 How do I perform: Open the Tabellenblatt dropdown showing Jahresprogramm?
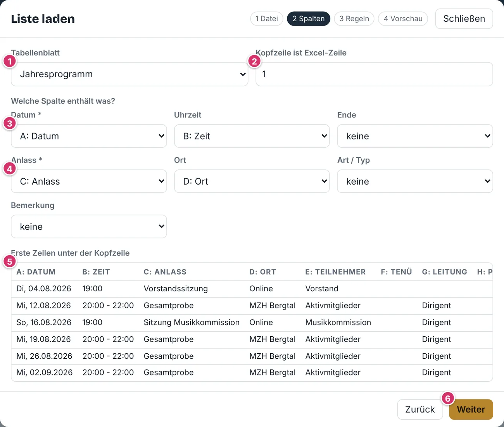(x=129, y=74)
